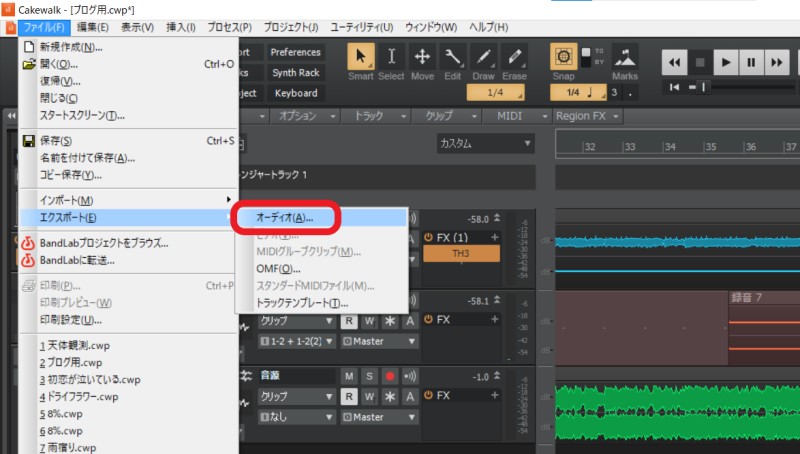This screenshot has height=454, width=800.
Task: Click the Cakewalk app icon in title bar
Action: [8, 9]
